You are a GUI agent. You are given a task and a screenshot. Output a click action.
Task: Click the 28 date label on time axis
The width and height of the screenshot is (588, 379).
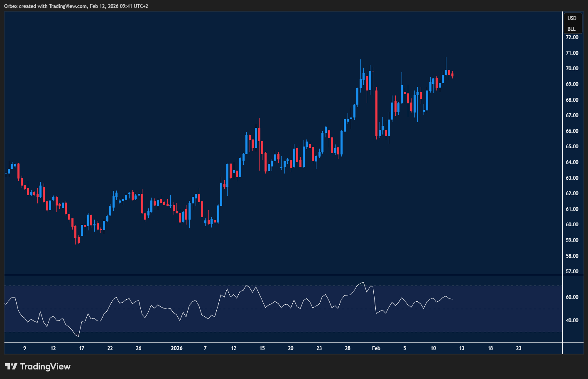pos(348,348)
